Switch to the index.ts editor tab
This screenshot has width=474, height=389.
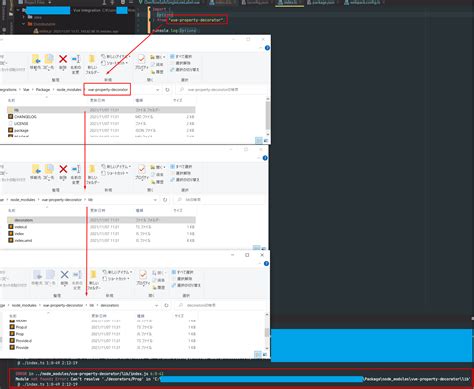[x=288, y=2]
